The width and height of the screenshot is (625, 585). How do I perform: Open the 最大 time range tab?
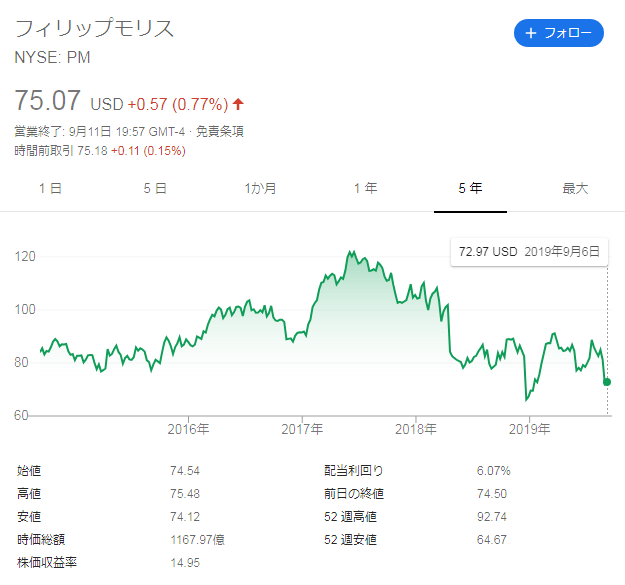coord(575,188)
